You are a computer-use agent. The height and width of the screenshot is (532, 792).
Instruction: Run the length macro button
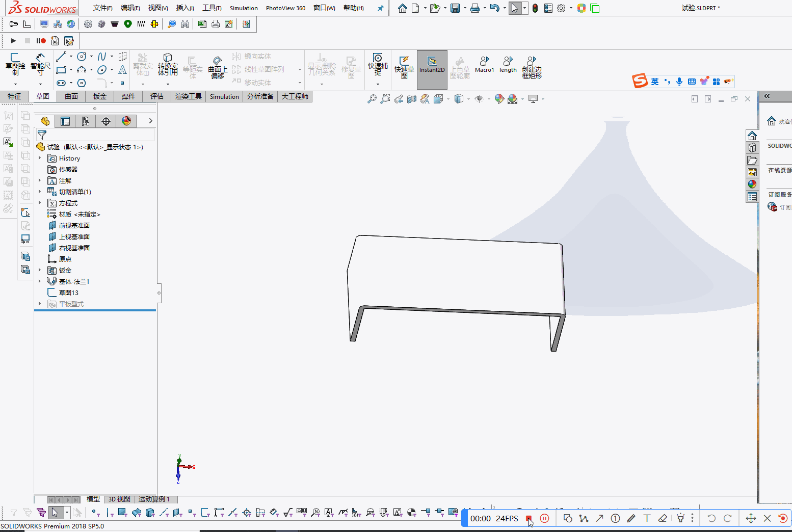[508, 65]
